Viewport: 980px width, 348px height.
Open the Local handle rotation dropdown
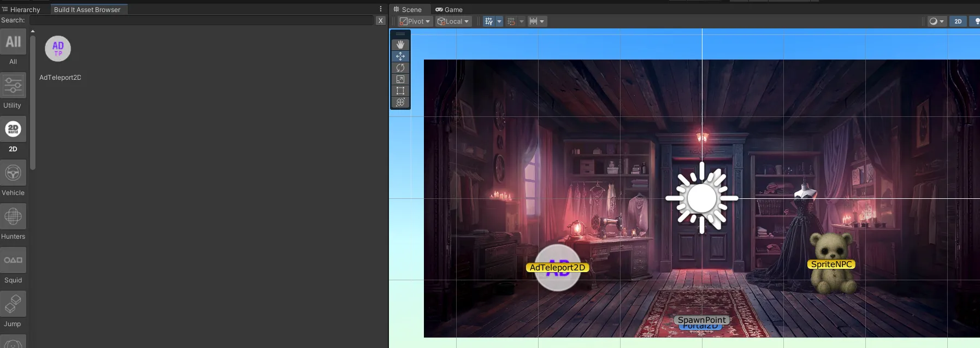click(x=453, y=21)
